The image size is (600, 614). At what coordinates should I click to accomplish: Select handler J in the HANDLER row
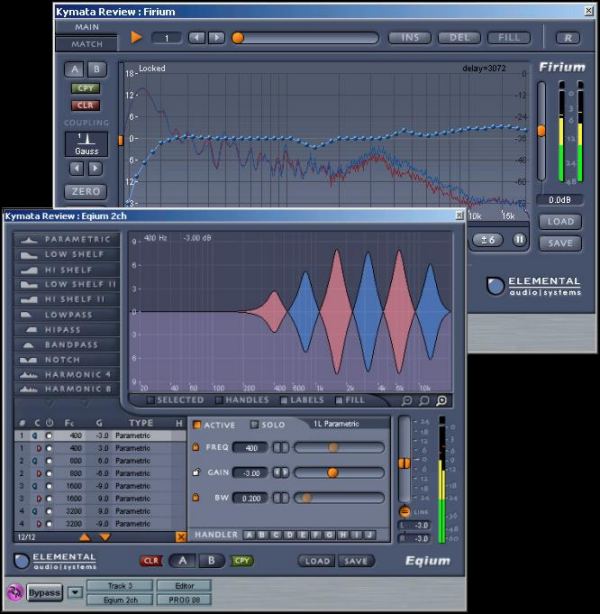[x=369, y=535]
